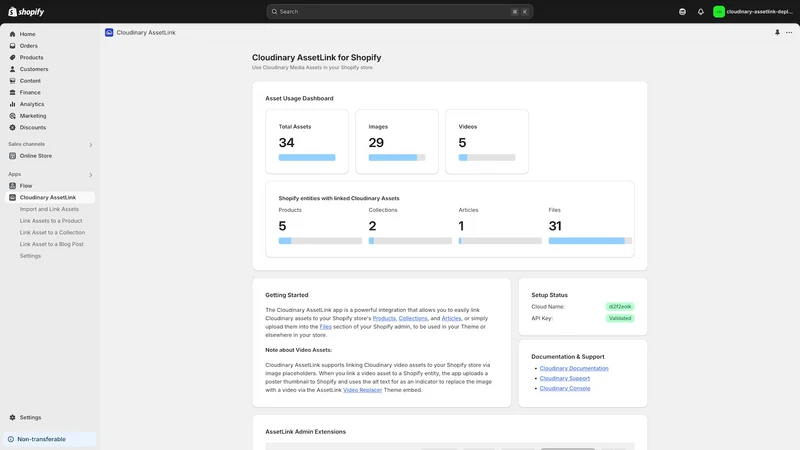Open the Analytics bar chart icon
800x450 pixels.
12,104
